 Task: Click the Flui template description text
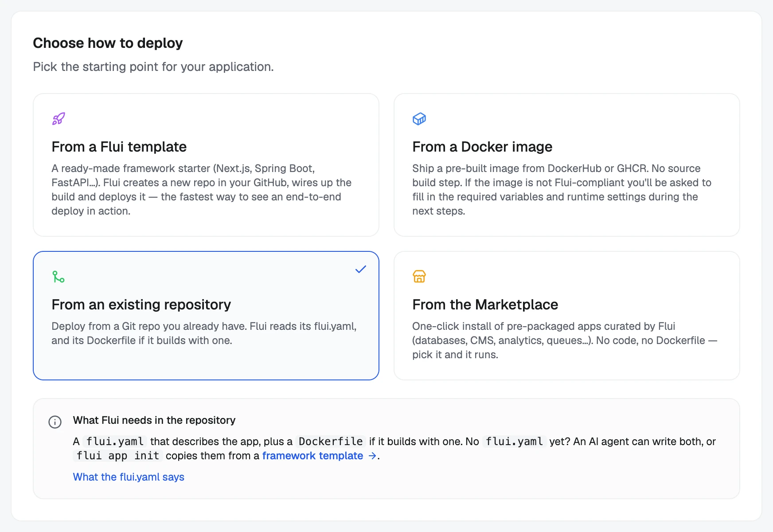(x=202, y=190)
